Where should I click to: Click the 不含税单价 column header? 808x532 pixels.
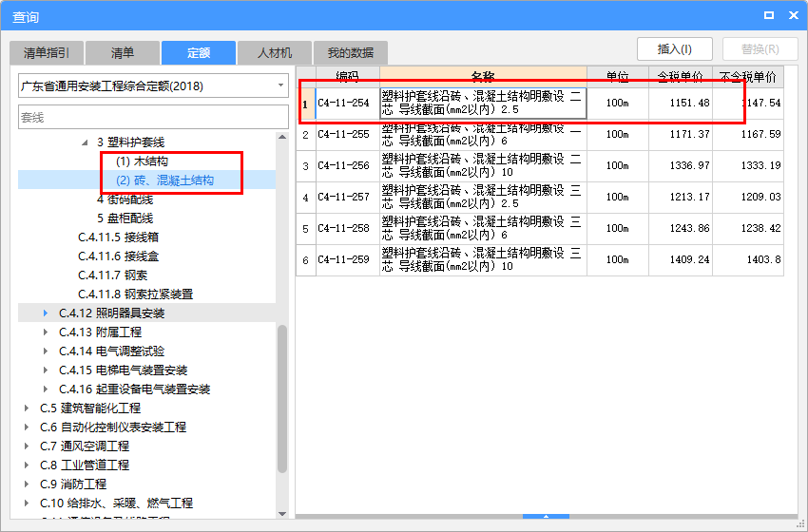[x=748, y=76]
